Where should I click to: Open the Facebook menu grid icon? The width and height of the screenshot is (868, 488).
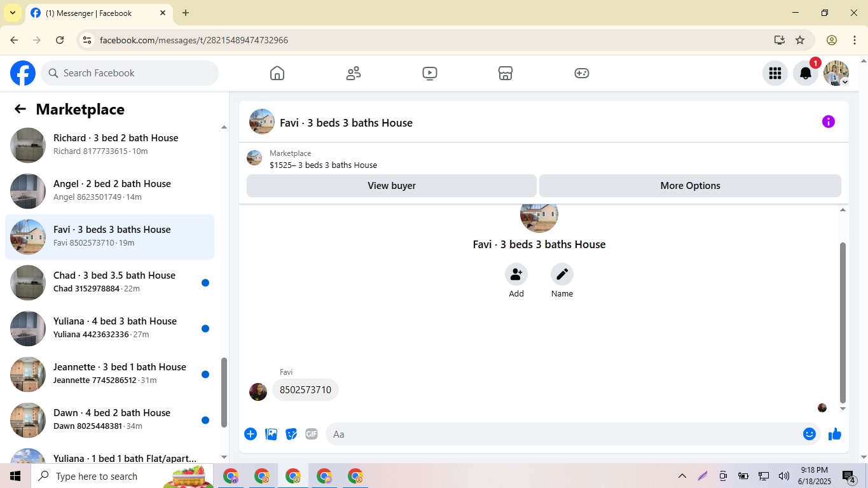click(775, 73)
